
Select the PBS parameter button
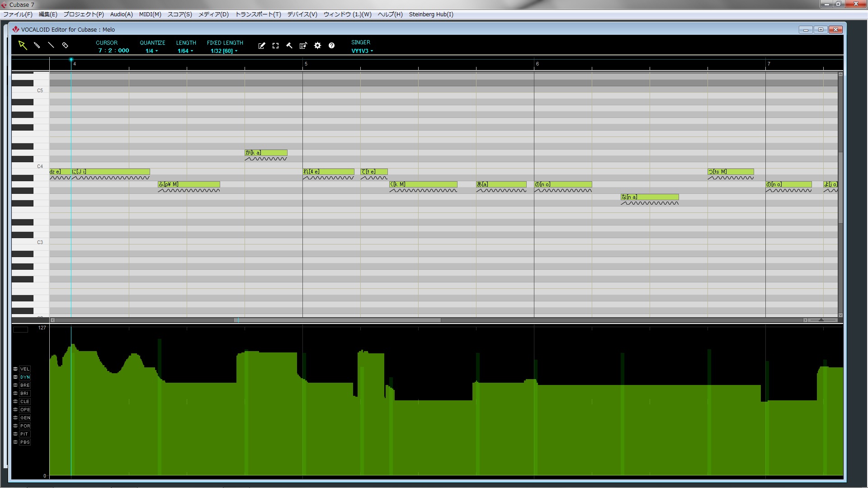tap(25, 442)
